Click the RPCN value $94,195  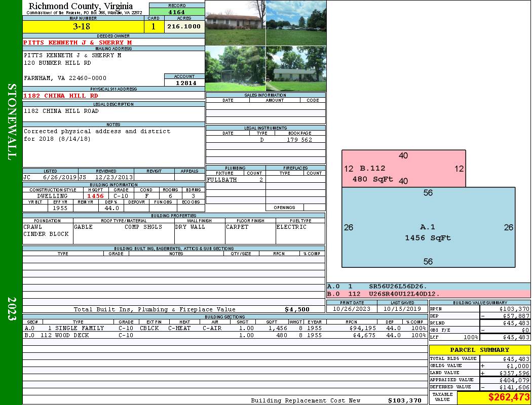(x=362, y=328)
